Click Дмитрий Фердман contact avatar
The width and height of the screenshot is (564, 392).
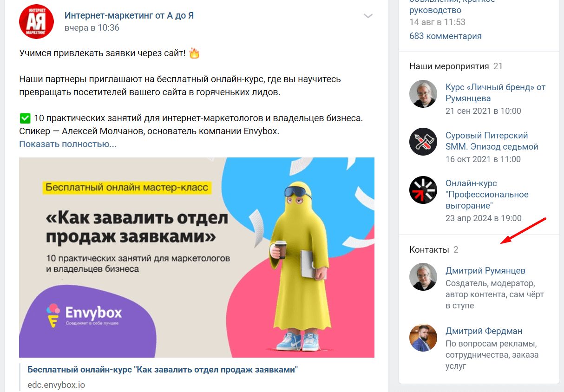tap(423, 338)
